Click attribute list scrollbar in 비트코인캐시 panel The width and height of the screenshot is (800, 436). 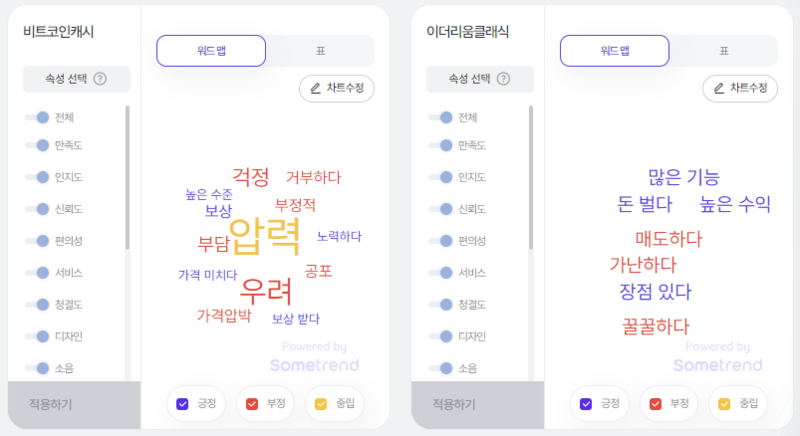coord(127,180)
